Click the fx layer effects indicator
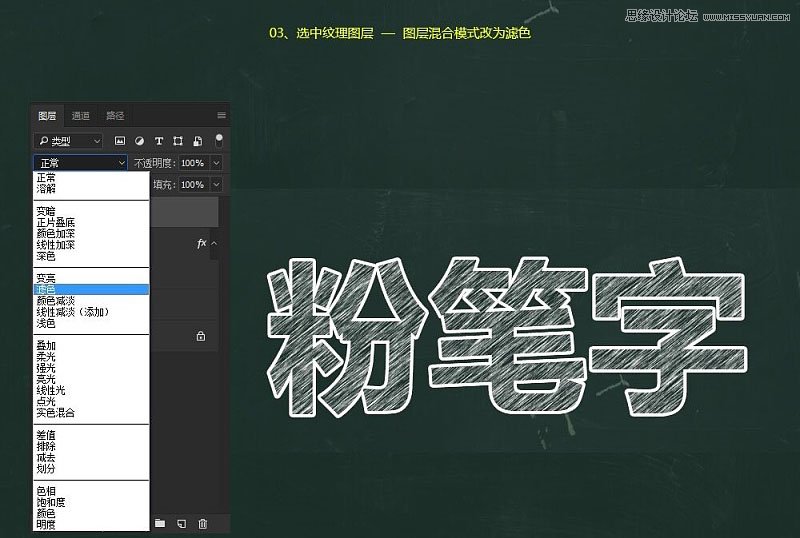Viewport: 800px width, 538px height. click(x=202, y=243)
